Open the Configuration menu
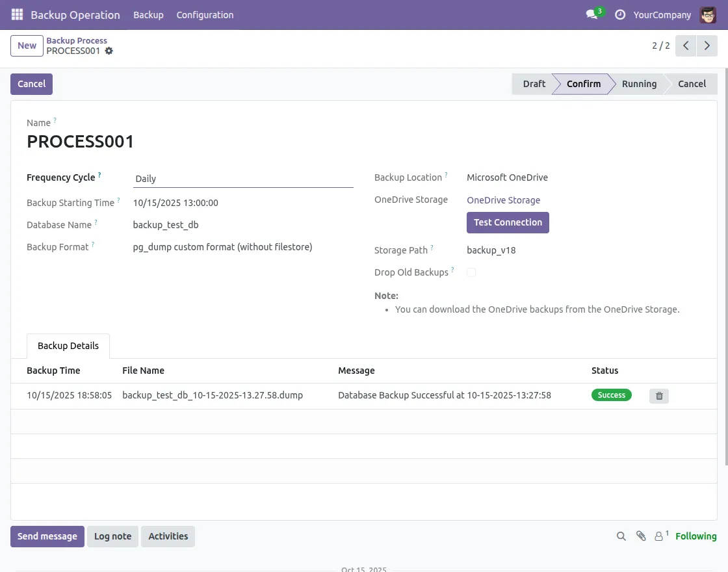This screenshot has height=572, width=728. click(205, 14)
